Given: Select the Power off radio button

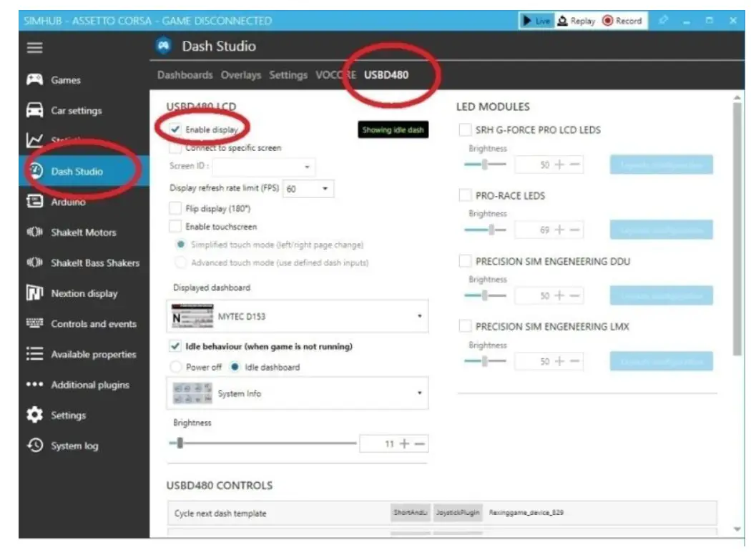Looking at the screenshot, I should click(x=176, y=367).
